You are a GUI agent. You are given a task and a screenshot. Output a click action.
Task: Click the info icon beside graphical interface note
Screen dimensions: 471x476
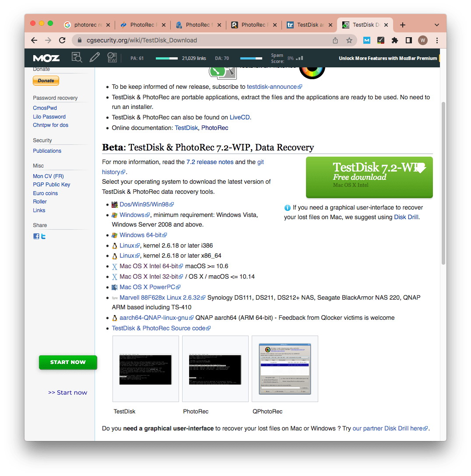click(x=287, y=208)
